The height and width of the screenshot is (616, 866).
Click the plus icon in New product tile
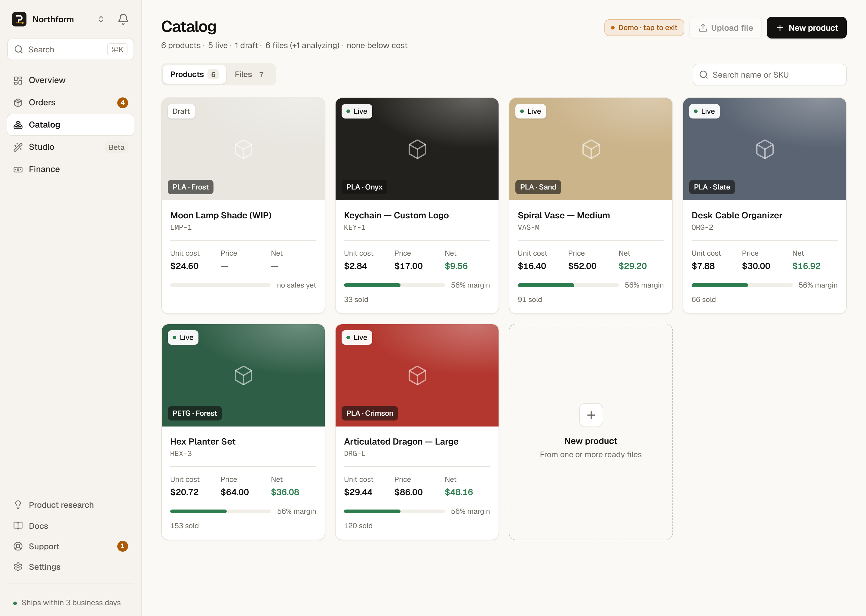point(591,415)
